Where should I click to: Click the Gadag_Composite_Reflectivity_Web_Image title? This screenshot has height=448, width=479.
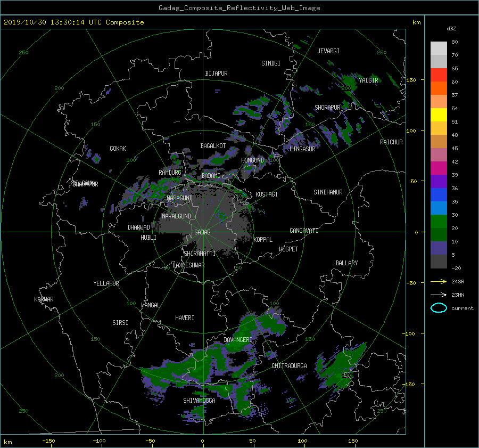pos(239,8)
